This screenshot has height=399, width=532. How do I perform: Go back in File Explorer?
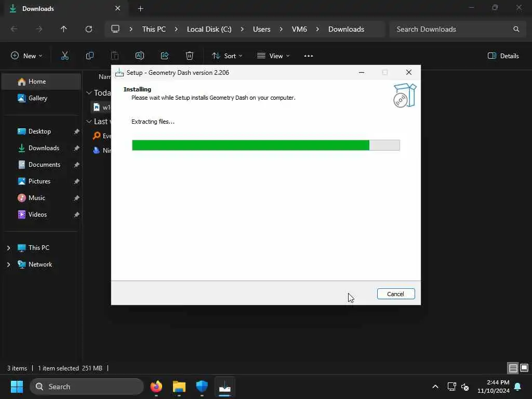14,29
